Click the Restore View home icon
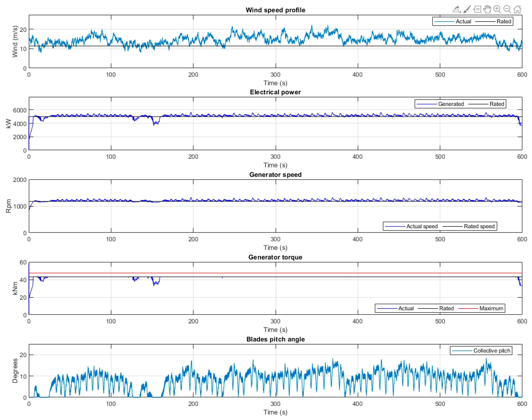 point(517,9)
